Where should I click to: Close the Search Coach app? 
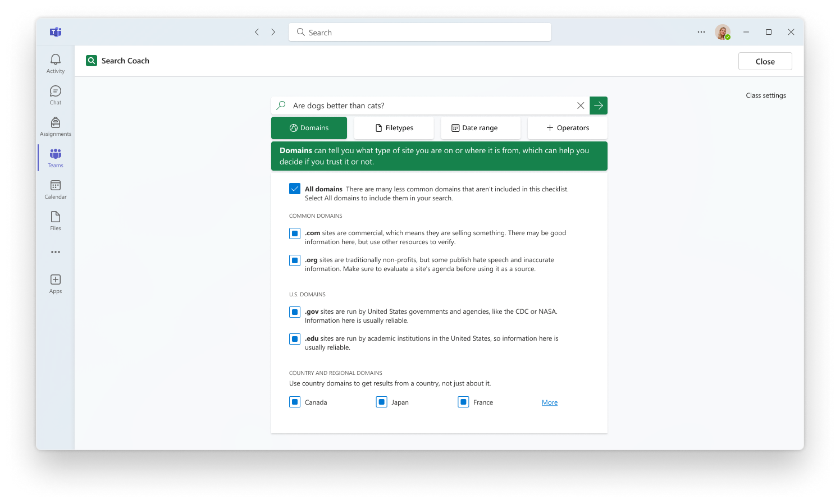(765, 61)
